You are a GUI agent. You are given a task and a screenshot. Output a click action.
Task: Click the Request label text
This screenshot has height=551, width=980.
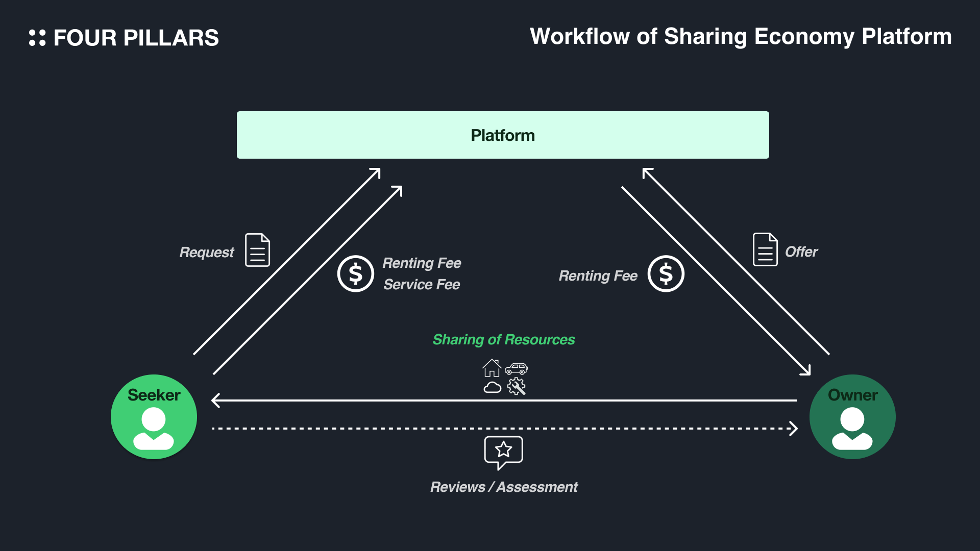coord(207,252)
